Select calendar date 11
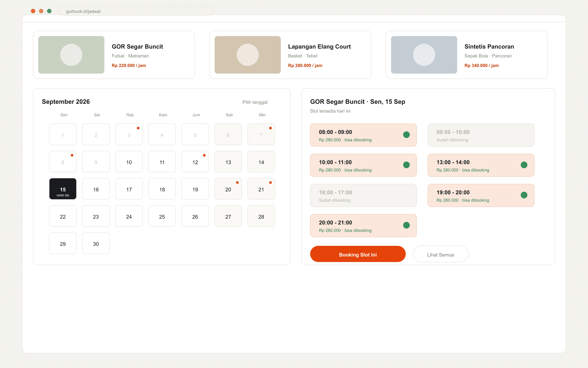This screenshot has height=368, width=588. tap(162, 162)
